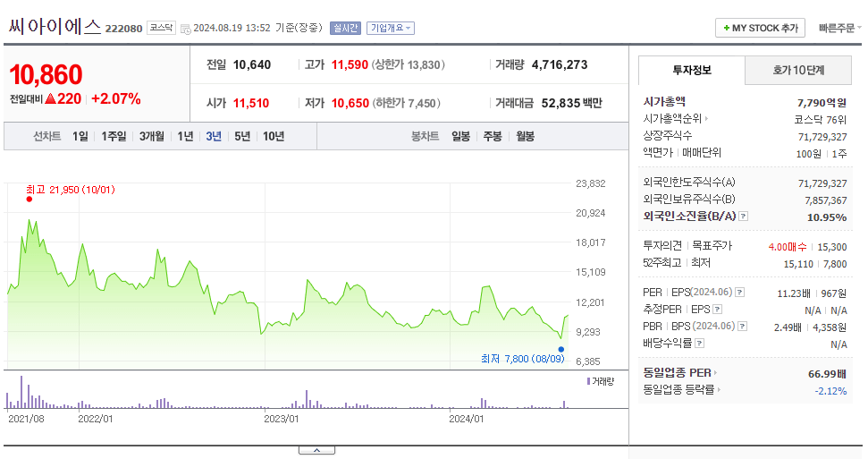Click help icon beside 추정PER EPS

point(718,310)
